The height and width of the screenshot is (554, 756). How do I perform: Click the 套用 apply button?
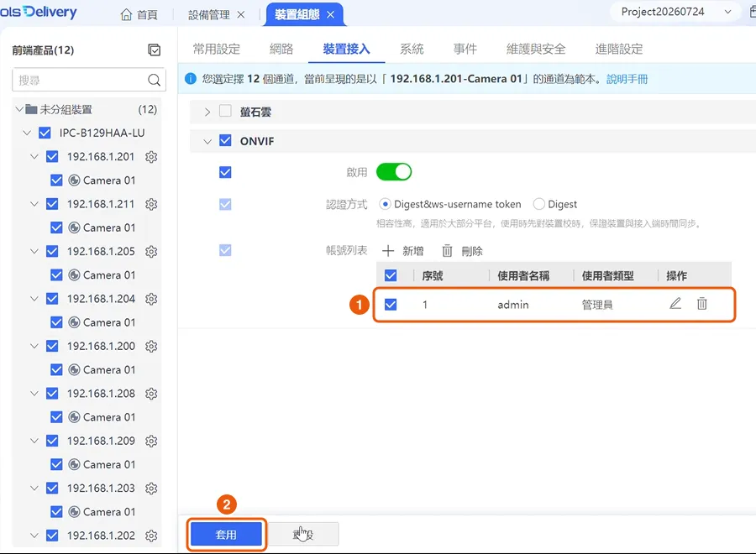point(226,534)
